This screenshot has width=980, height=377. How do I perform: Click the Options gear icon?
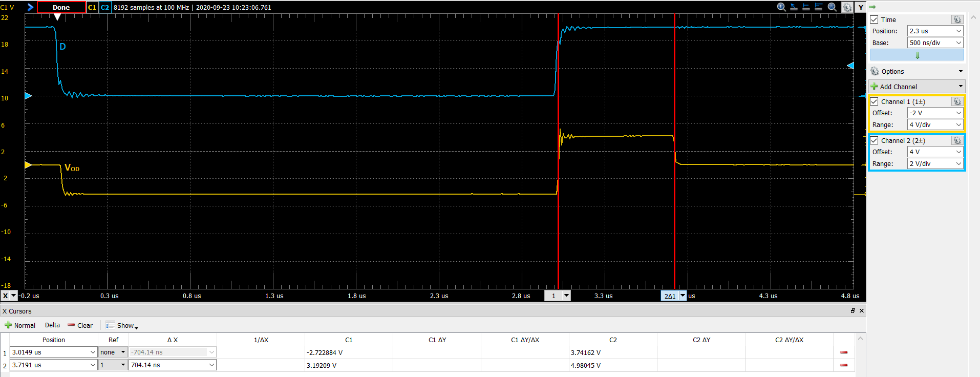click(x=875, y=71)
